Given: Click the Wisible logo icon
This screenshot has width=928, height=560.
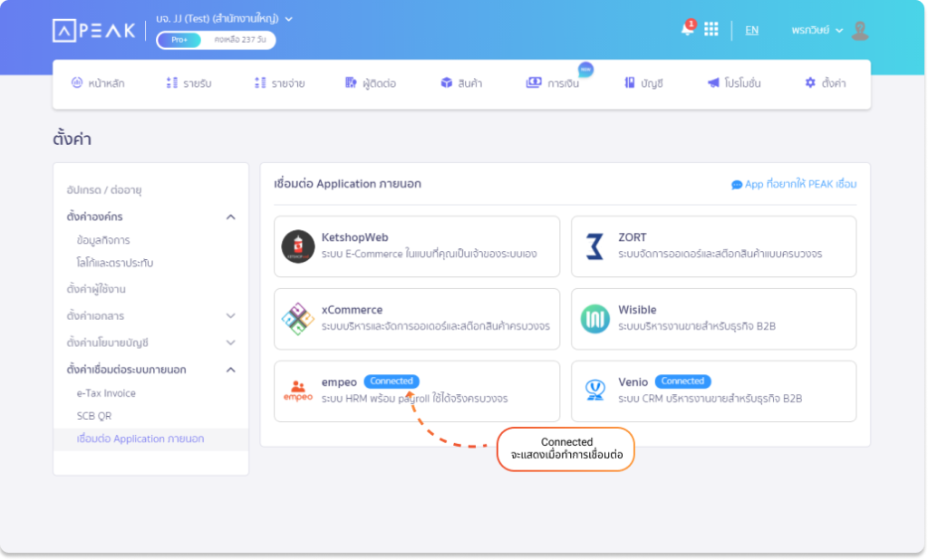Looking at the screenshot, I should point(594,319).
